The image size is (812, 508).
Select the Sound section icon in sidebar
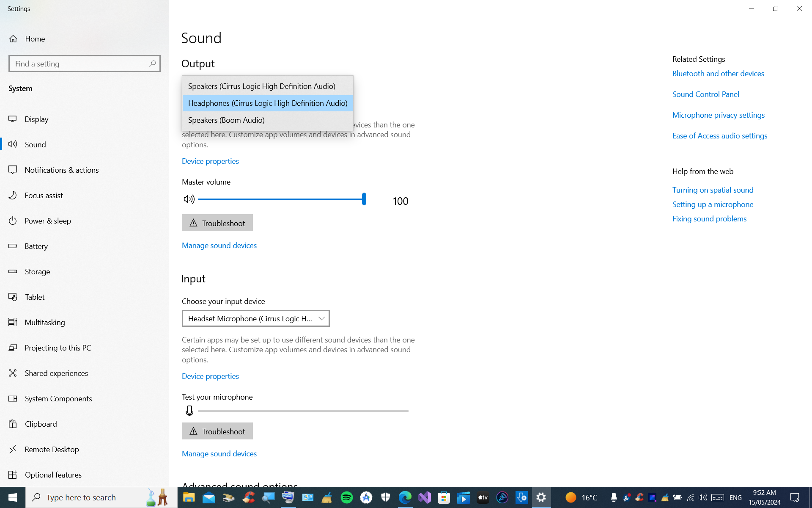tap(13, 144)
